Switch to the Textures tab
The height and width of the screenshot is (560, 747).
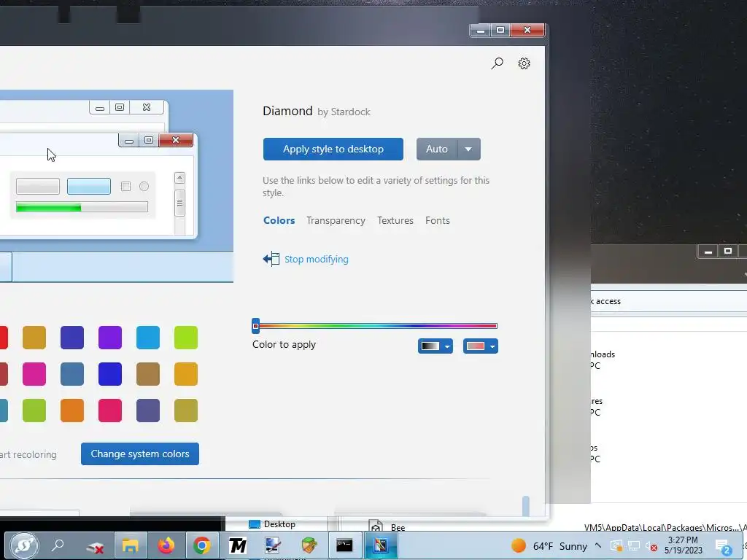click(395, 220)
